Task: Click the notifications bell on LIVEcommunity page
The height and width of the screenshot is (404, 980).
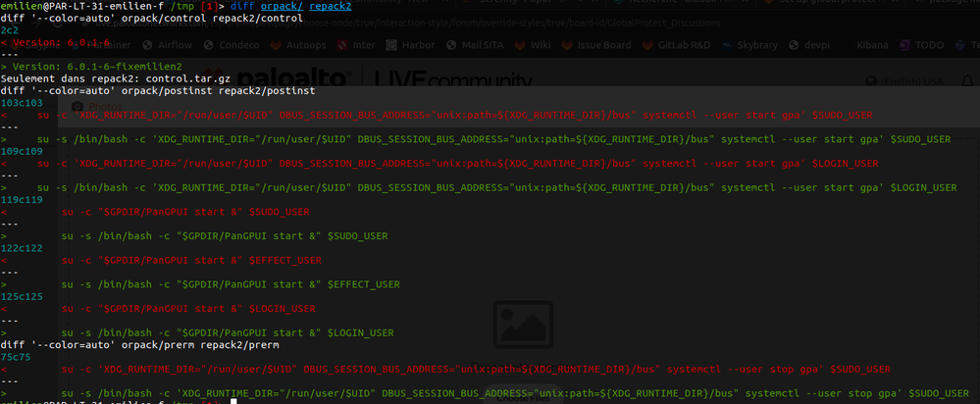Action: 967,81
